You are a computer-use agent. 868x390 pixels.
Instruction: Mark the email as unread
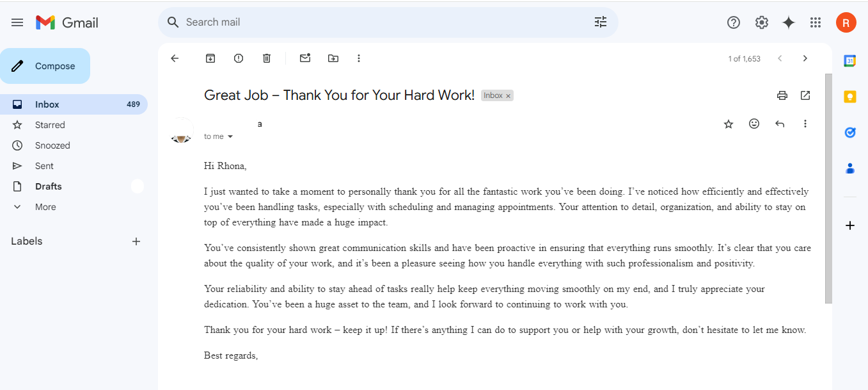[305, 58]
